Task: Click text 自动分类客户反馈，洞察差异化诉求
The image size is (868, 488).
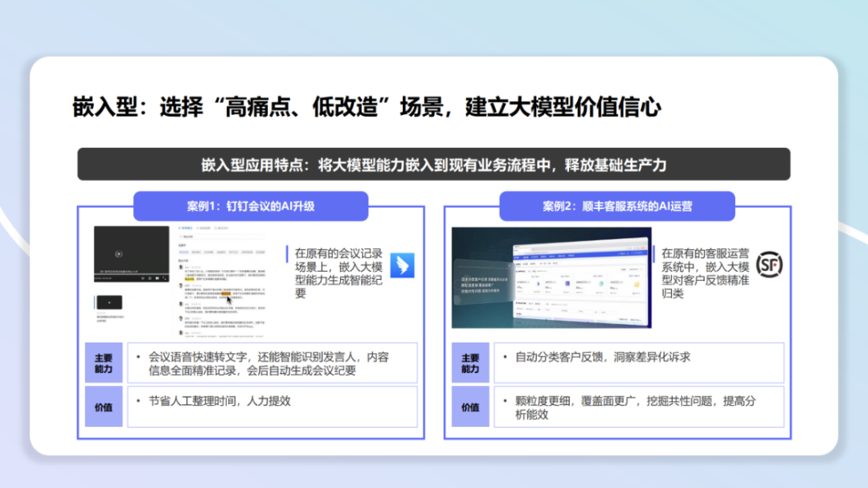Action: point(603,357)
